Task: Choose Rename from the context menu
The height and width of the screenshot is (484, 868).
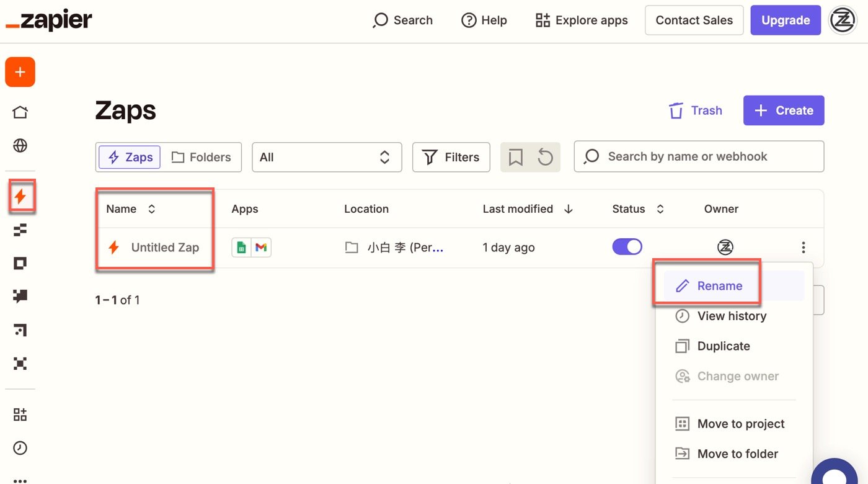Action: click(x=734, y=286)
